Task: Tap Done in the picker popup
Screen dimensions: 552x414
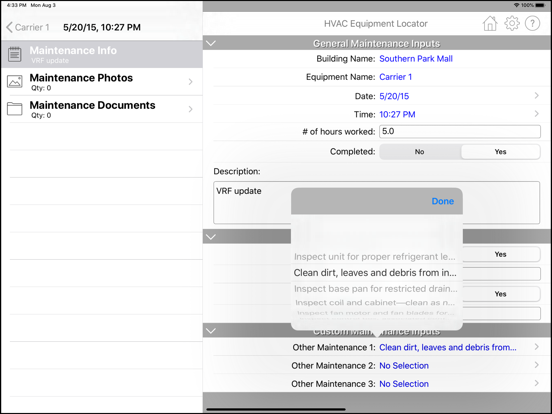Action: coord(443,201)
